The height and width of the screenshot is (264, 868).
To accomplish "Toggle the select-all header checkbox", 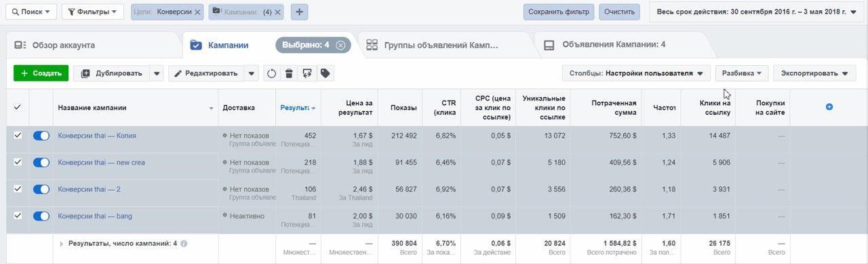I will pyautogui.click(x=18, y=107).
